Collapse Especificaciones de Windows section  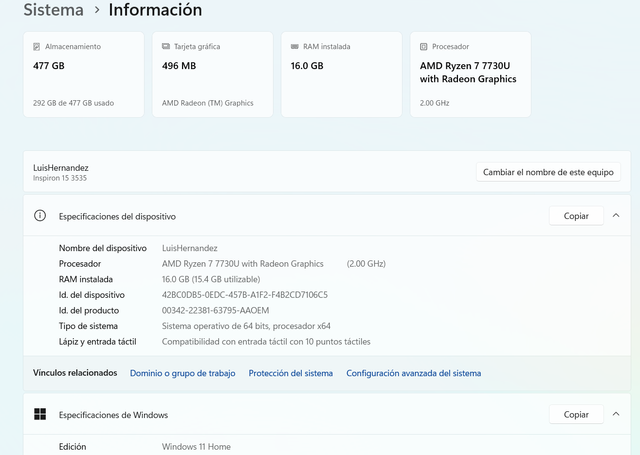tap(616, 414)
